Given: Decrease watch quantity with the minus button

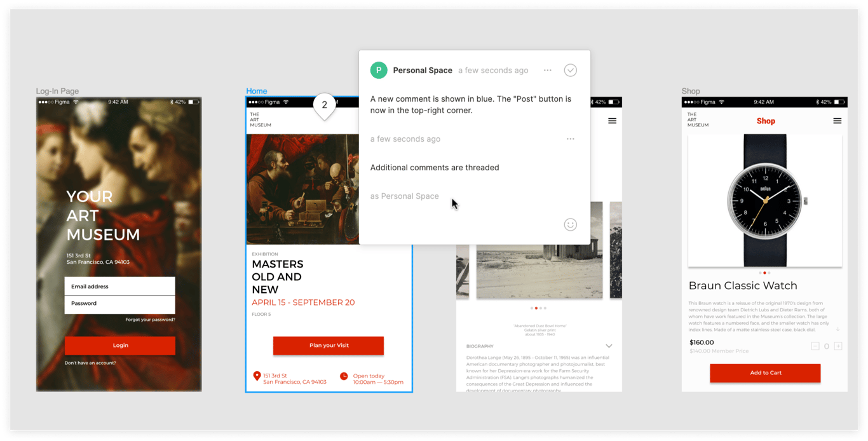Looking at the screenshot, I should click(x=815, y=346).
